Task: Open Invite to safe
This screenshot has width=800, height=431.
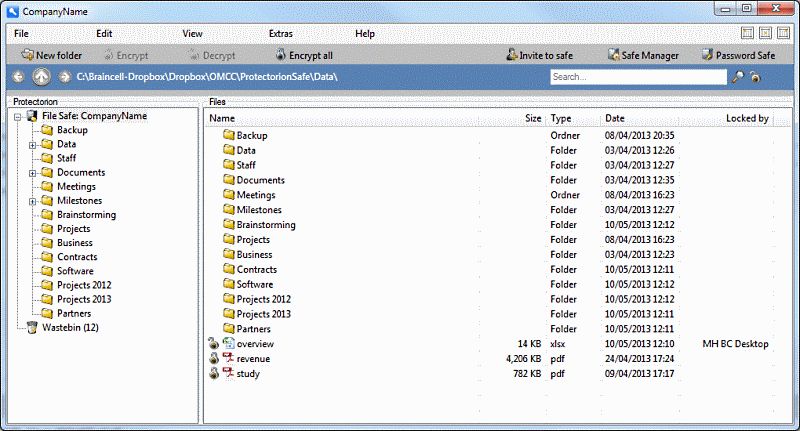Action: (x=539, y=55)
